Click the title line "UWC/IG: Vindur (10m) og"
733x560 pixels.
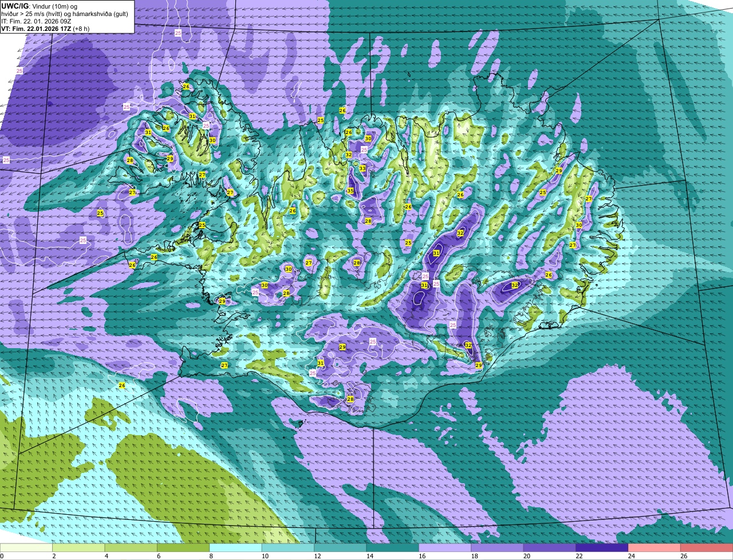[40, 6]
